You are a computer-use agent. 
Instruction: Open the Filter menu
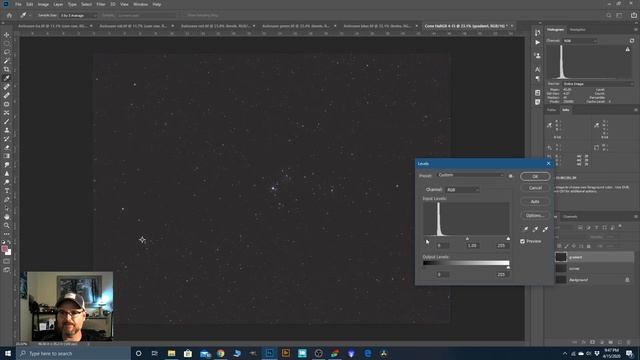pyautogui.click(x=101, y=4)
